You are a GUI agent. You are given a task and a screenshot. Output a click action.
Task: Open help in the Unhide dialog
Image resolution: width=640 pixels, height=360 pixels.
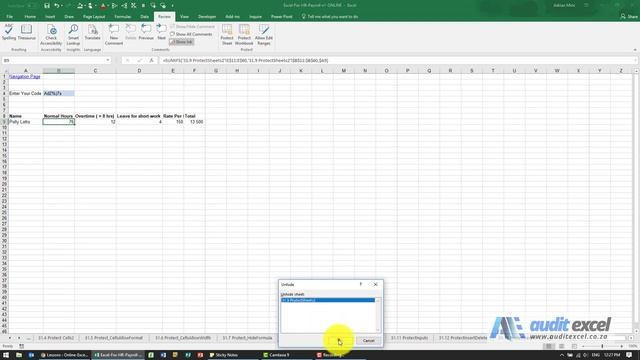point(361,284)
